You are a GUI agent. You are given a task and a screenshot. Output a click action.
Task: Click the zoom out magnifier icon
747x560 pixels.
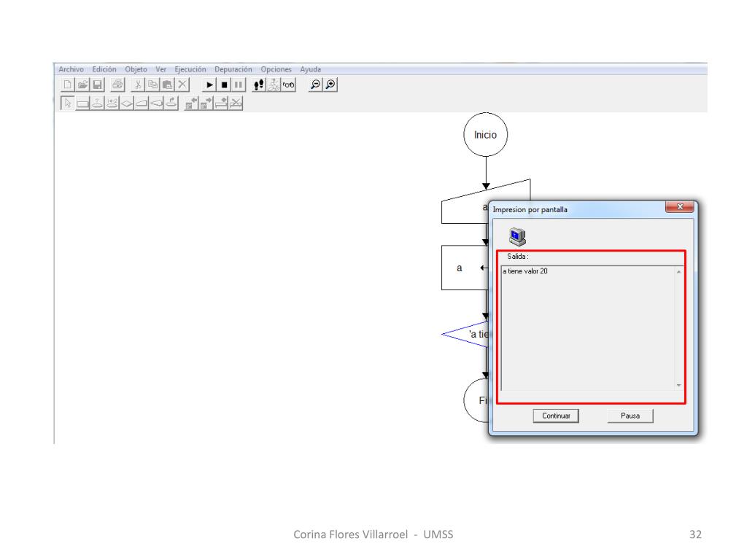click(315, 85)
